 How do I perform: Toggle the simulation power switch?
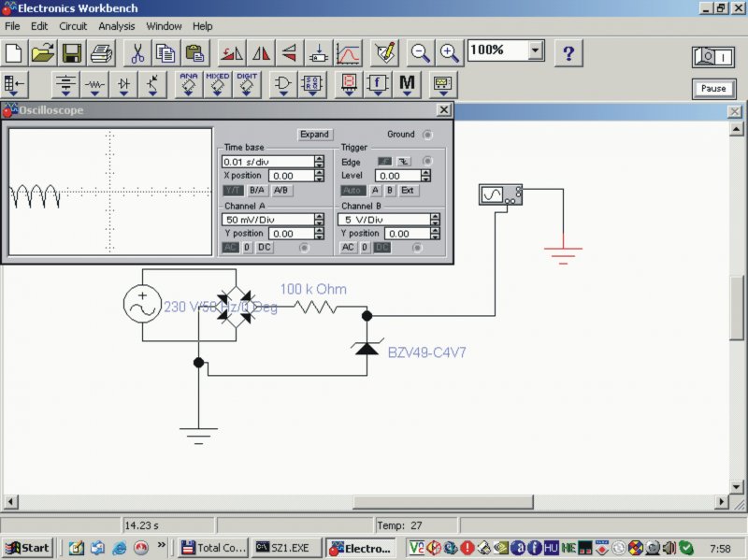(x=713, y=57)
